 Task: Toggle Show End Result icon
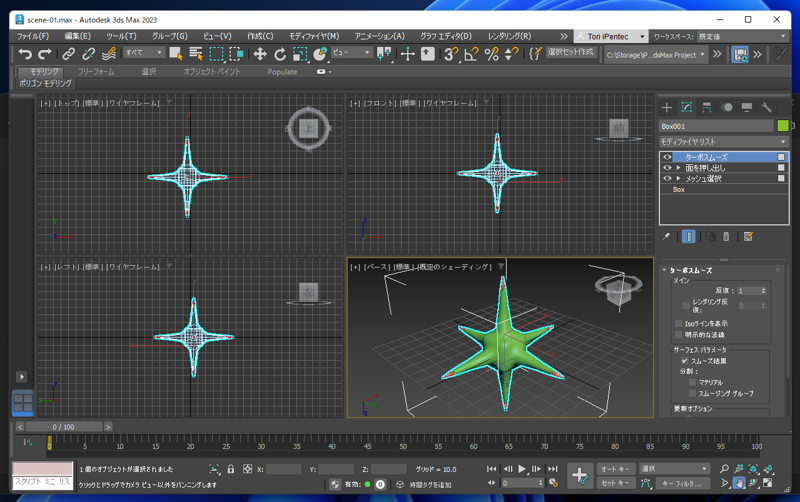tap(688, 236)
